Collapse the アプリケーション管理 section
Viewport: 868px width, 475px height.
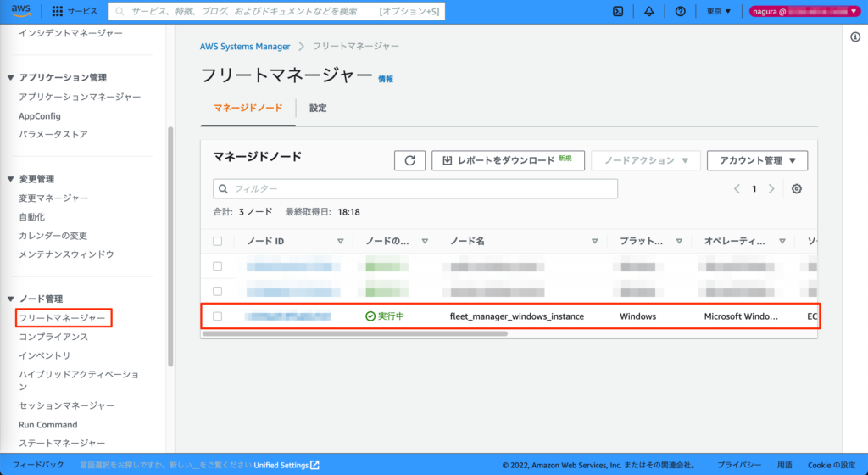(10, 78)
